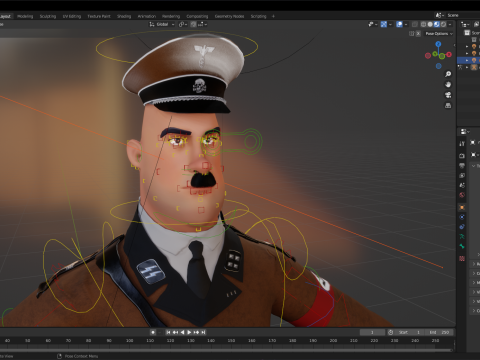Image resolution: width=480 pixels, height=360 pixels.
Task: Toggle snapping magnet button
Action: (x=193, y=24)
